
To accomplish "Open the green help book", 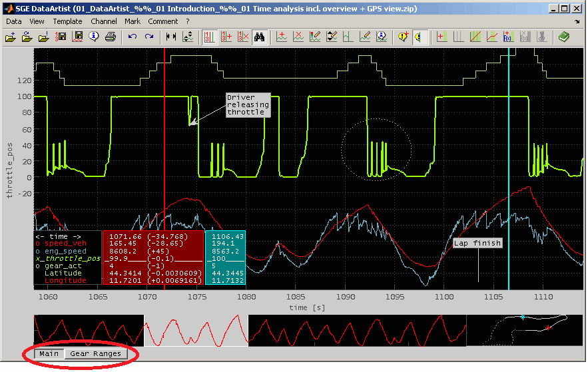I will 563,37.
